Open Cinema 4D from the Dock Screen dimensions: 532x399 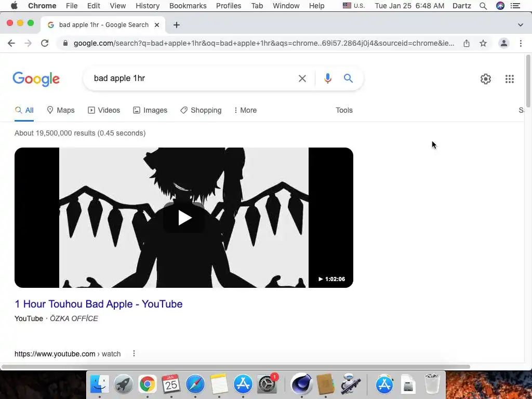coord(302,384)
